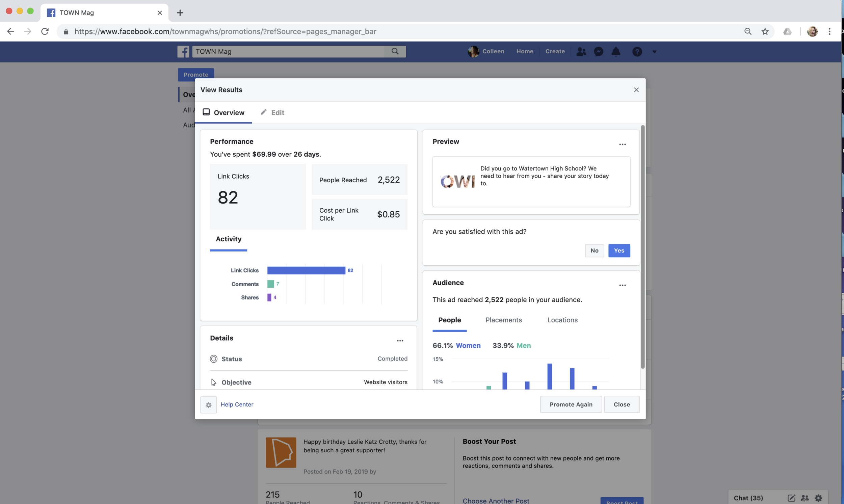Reload the page with refresh icon
This screenshot has height=504, width=844.
point(45,32)
